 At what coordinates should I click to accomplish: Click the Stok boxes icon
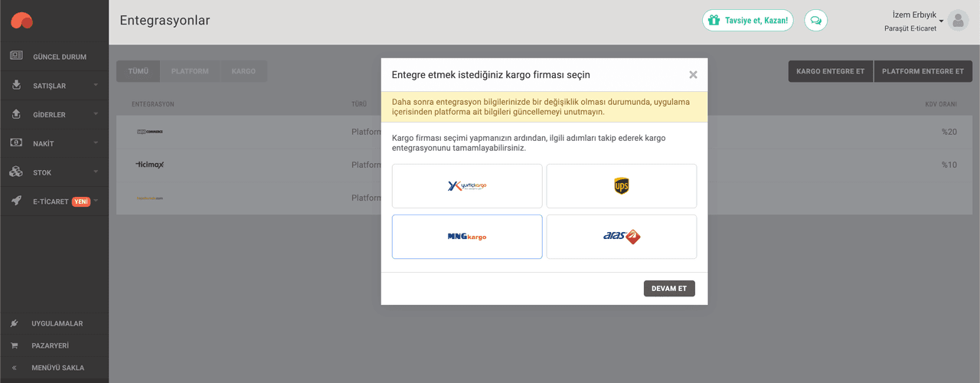click(16, 172)
